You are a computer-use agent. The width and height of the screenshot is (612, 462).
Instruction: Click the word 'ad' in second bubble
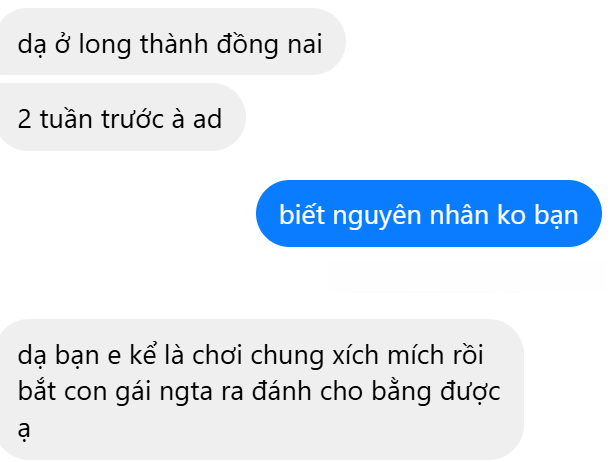click(208, 119)
